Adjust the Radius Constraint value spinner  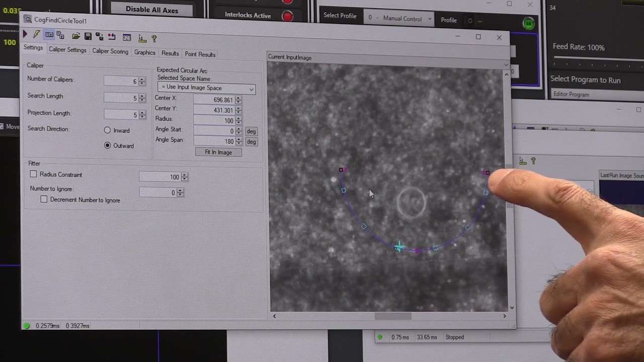[185, 176]
